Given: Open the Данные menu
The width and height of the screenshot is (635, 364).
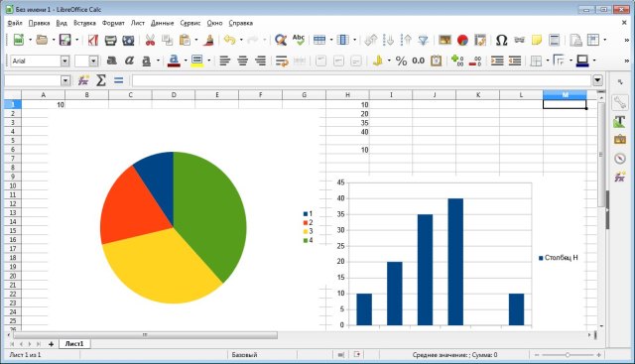Looking at the screenshot, I should [162, 23].
